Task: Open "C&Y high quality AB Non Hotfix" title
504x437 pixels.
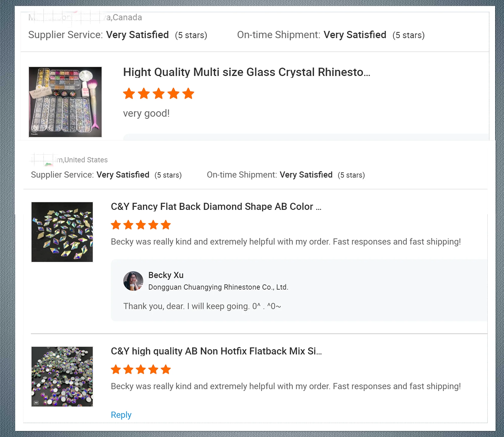Action: [x=216, y=351]
